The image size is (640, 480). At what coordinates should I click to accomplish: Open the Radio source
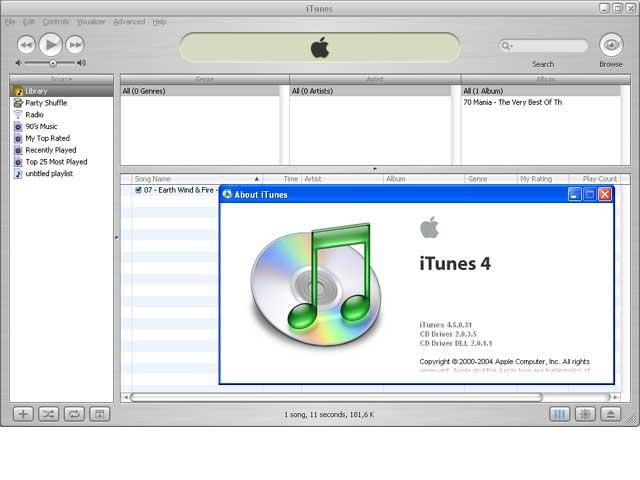coord(61,115)
